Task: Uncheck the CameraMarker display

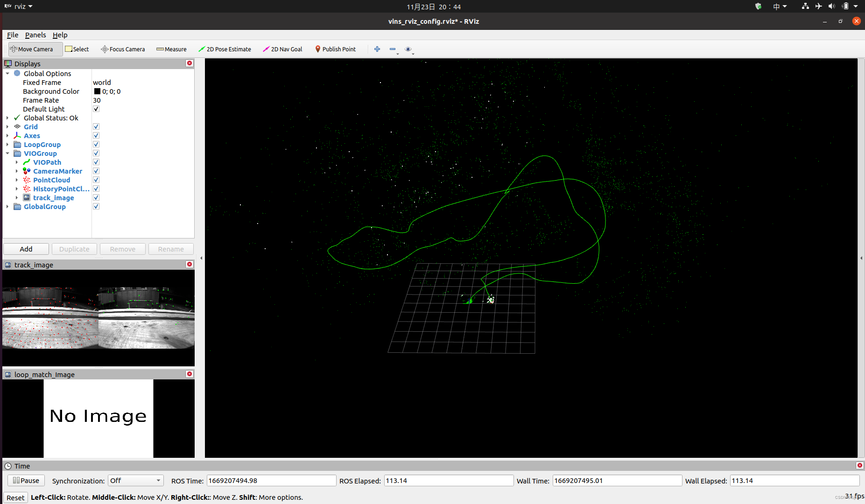Action: [x=96, y=171]
